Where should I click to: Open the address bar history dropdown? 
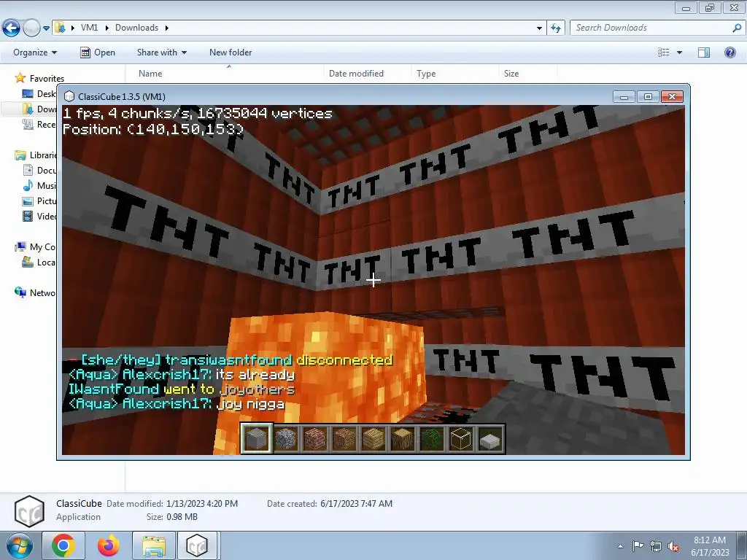pos(539,28)
